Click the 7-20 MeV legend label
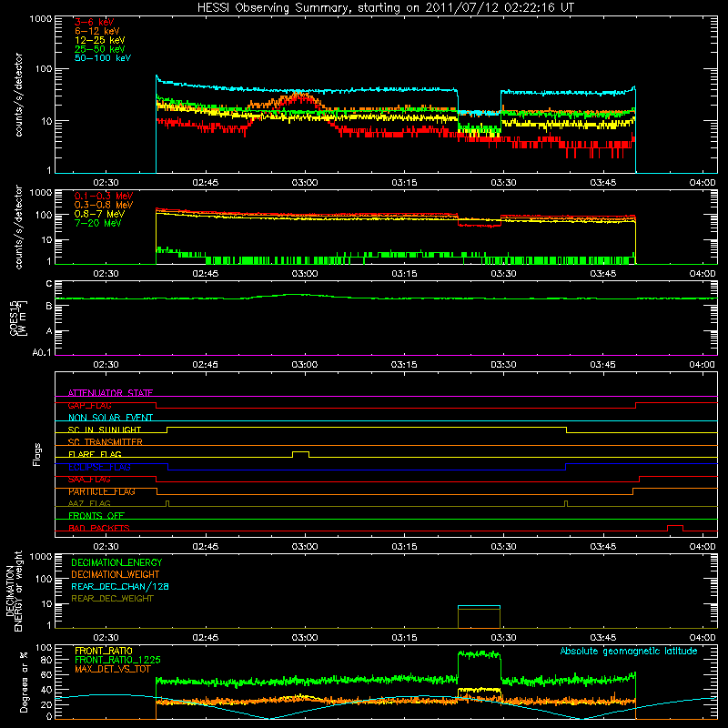This screenshot has width=728, height=728. [x=97, y=223]
